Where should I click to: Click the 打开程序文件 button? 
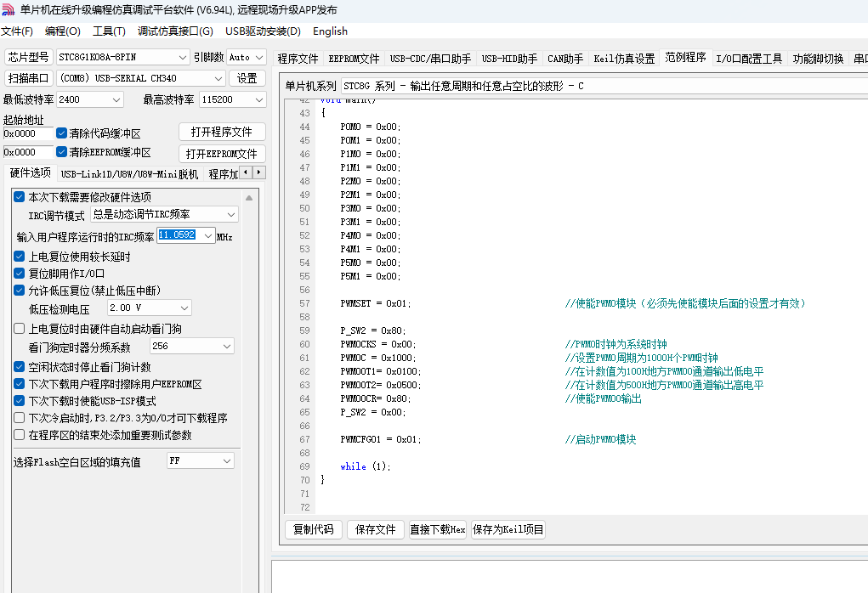(x=222, y=133)
